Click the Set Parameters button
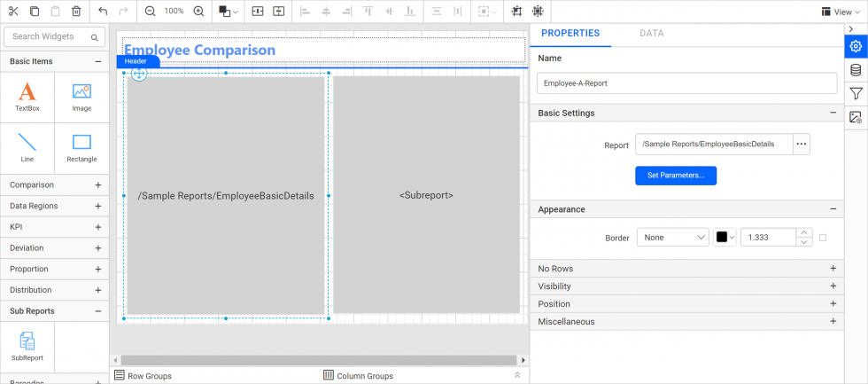Viewport: 868px width, 384px height. 676,176
